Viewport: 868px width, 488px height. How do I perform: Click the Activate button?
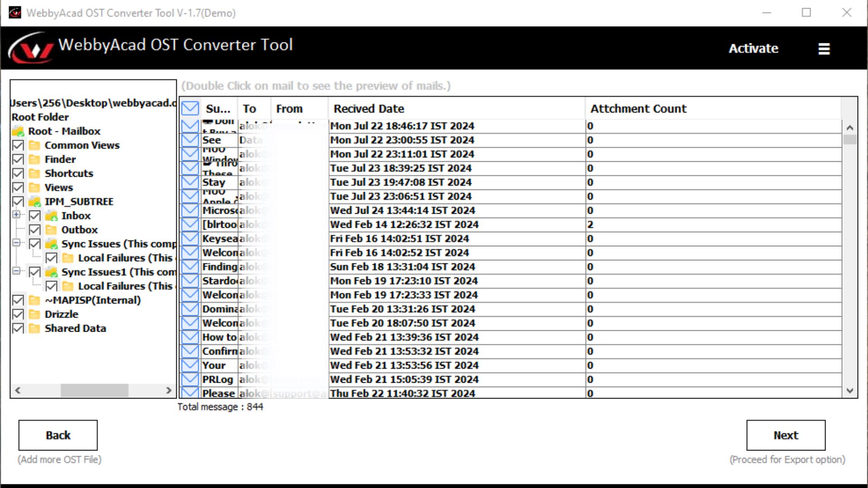point(753,48)
